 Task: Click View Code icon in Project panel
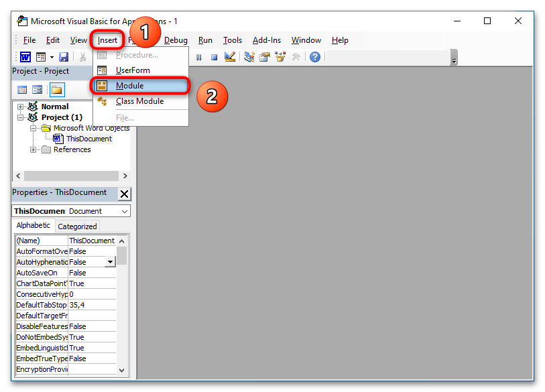[22, 90]
